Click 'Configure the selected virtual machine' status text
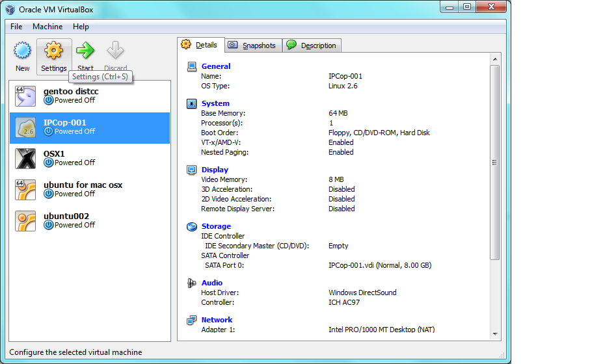This screenshot has width=590, height=364. (75, 352)
